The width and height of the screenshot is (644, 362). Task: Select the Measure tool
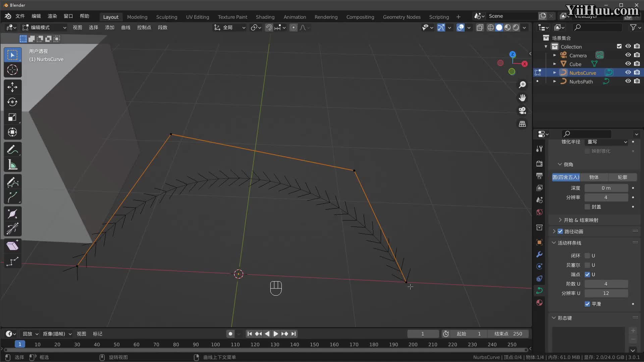click(12, 165)
